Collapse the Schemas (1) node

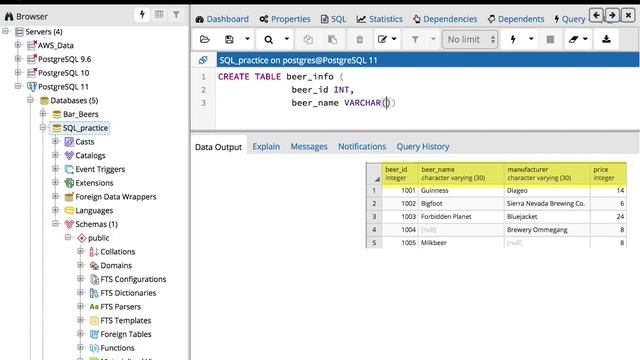[x=56, y=224]
